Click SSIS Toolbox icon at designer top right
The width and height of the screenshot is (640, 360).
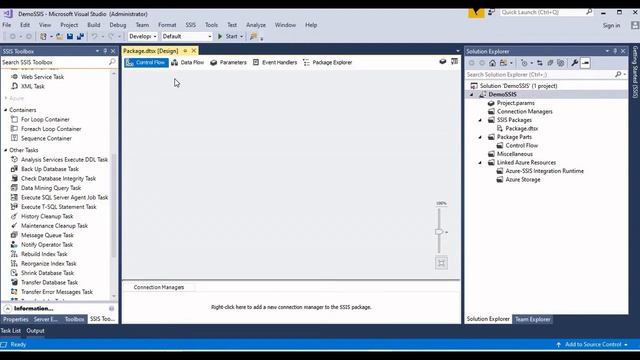[454, 62]
